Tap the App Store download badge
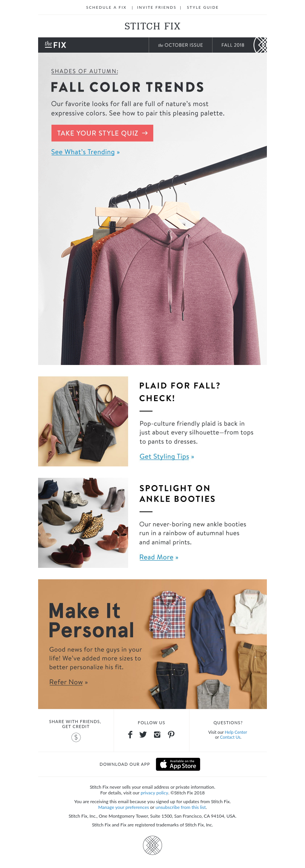This screenshot has height=868, width=305. click(178, 764)
